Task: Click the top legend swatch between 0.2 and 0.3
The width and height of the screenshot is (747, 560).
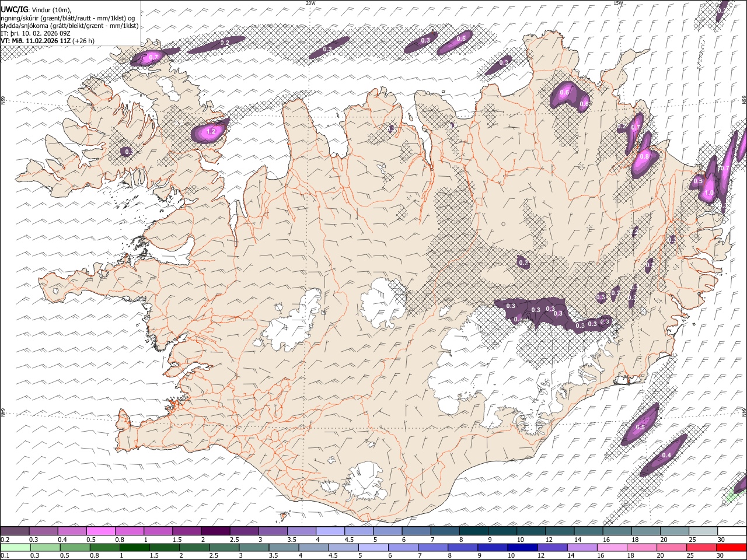Action: pyautogui.click(x=15, y=531)
